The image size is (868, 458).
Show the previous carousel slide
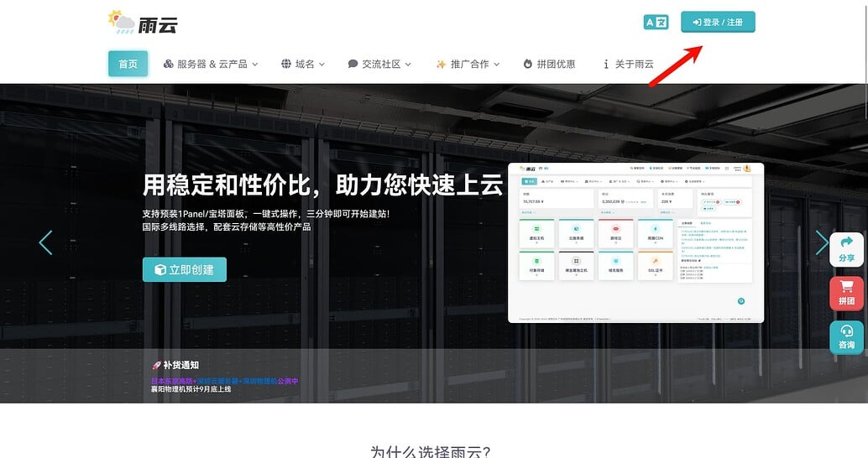pyautogui.click(x=45, y=242)
